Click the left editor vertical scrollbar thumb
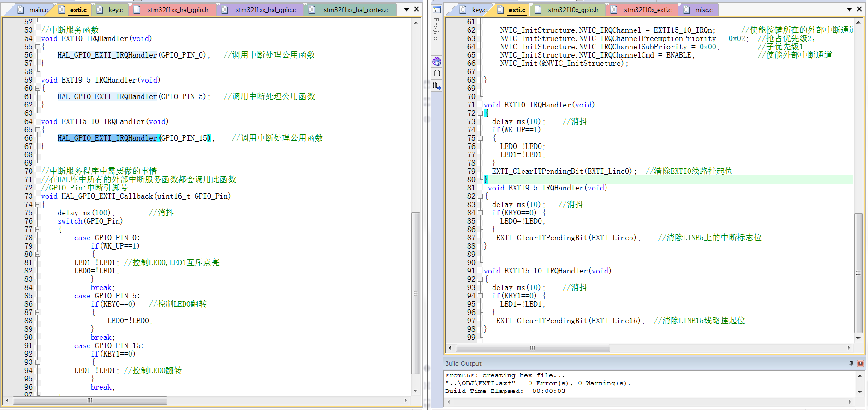This screenshot has height=410, width=868. click(x=416, y=293)
